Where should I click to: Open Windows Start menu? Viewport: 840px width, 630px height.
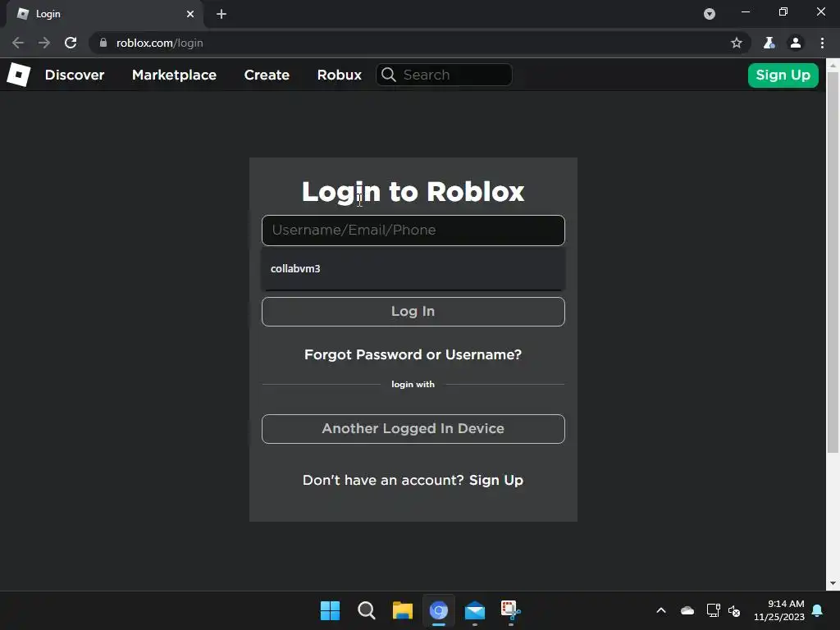point(330,610)
